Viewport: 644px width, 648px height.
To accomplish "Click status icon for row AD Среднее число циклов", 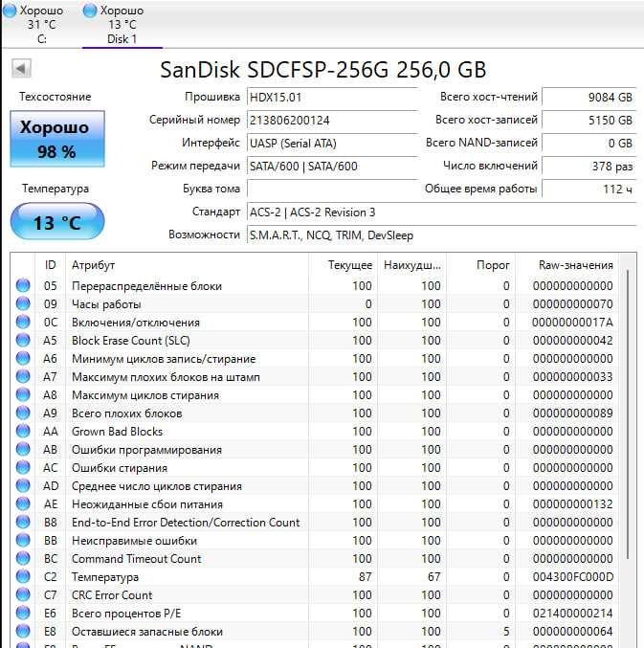I will (23, 485).
